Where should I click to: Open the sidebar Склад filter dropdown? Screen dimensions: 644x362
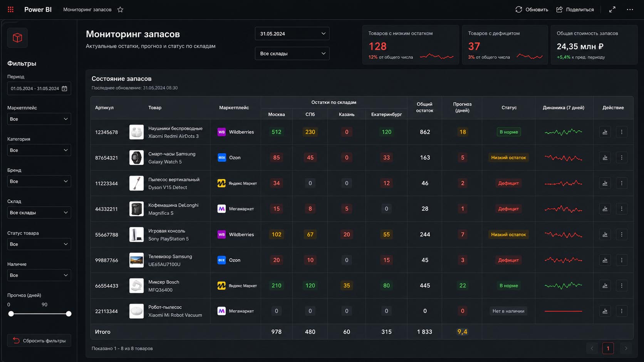pos(39,212)
